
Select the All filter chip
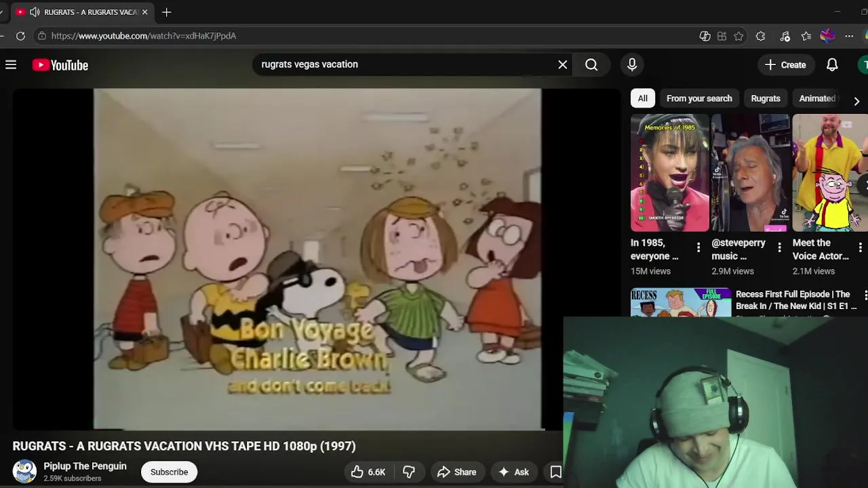pos(642,98)
